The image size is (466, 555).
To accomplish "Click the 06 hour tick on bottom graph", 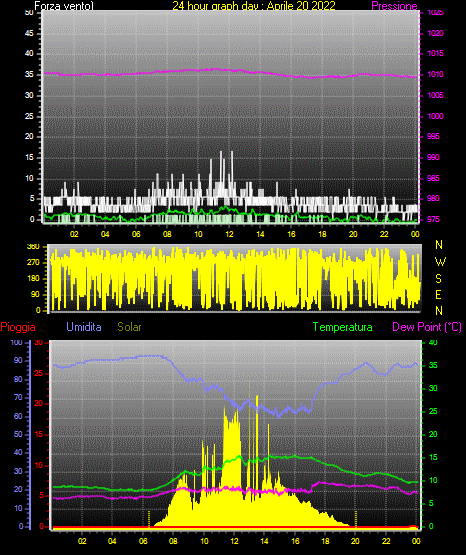I will [x=143, y=541].
